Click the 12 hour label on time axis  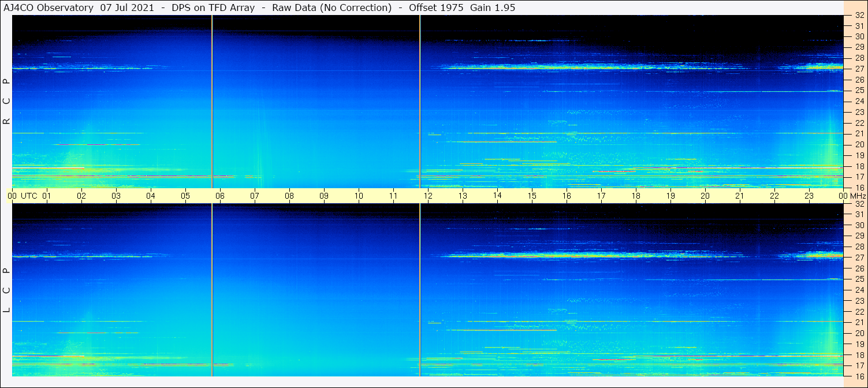(x=428, y=196)
